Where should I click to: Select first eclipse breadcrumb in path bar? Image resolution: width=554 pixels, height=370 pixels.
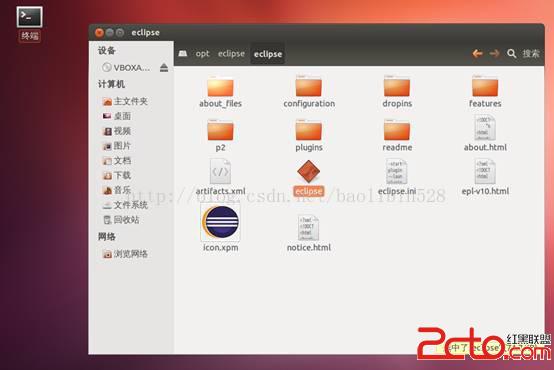pyautogui.click(x=231, y=54)
